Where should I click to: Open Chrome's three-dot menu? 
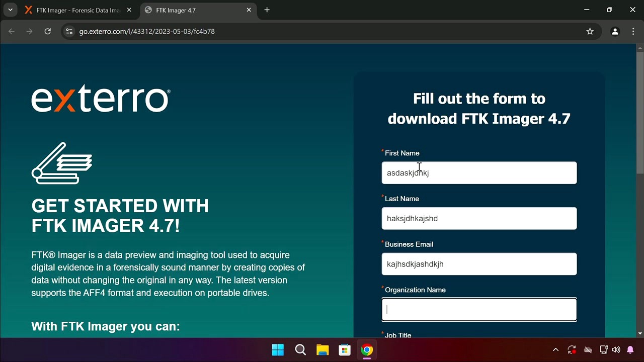(x=633, y=31)
